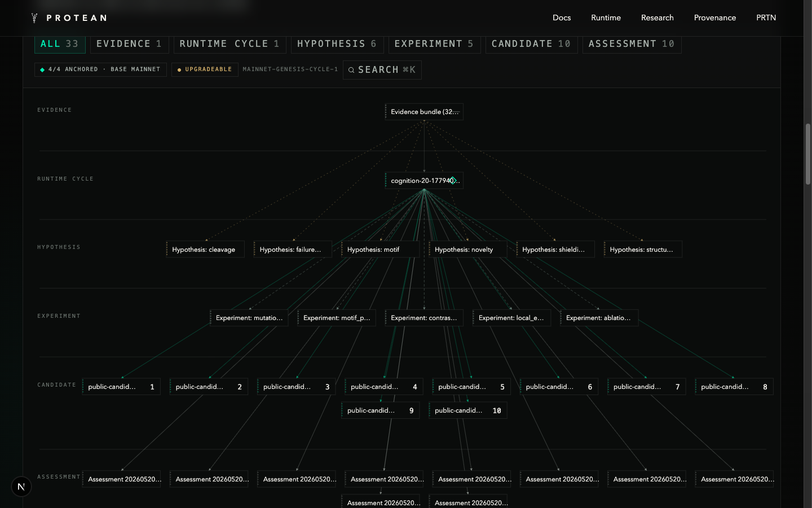Open Assessment node under candidate 3
Viewport: 812px width, 508px height.
pyautogui.click(x=297, y=479)
